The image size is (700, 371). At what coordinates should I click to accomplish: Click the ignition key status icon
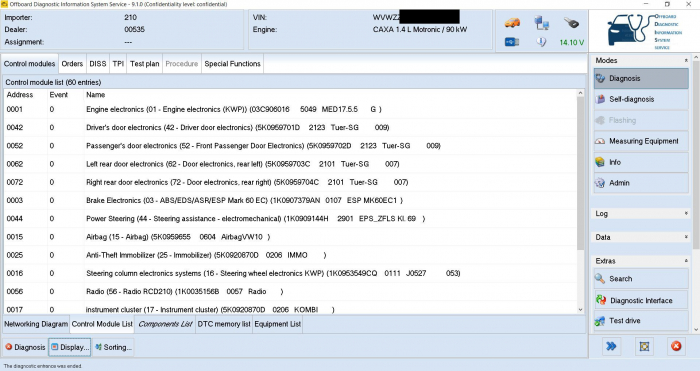click(571, 22)
